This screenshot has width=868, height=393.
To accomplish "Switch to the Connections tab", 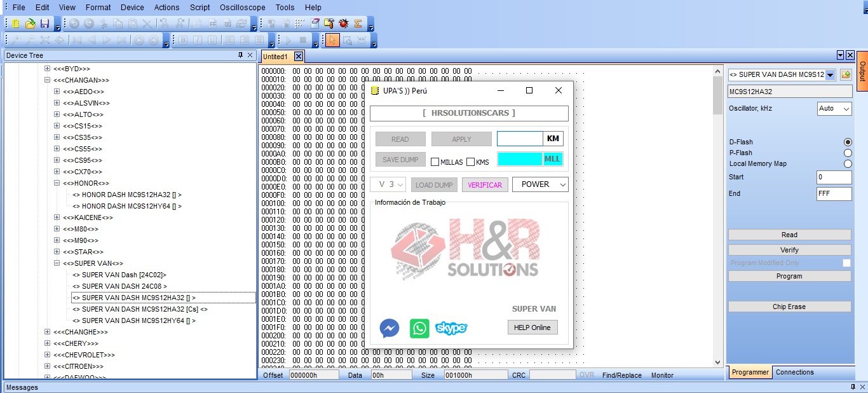I will pyautogui.click(x=794, y=373).
